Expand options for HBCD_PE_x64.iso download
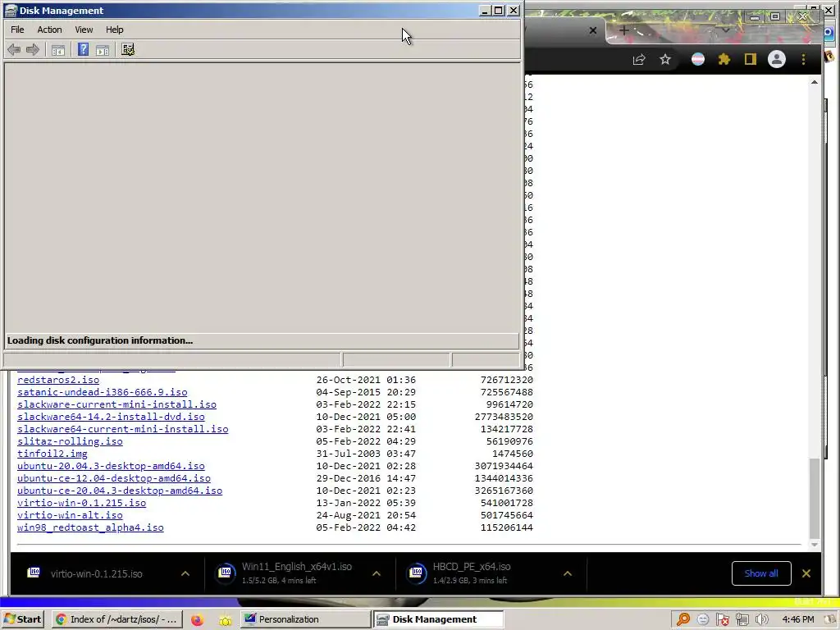 point(568,573)
